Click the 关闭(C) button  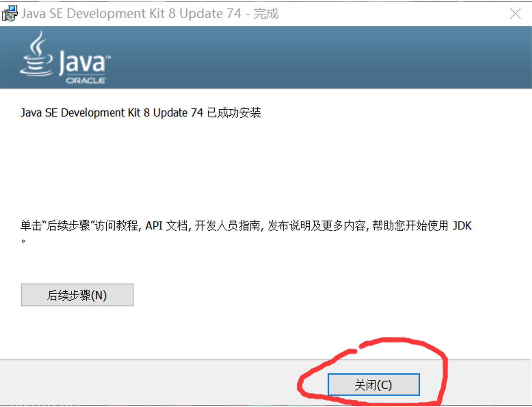(x=373, y=385)
